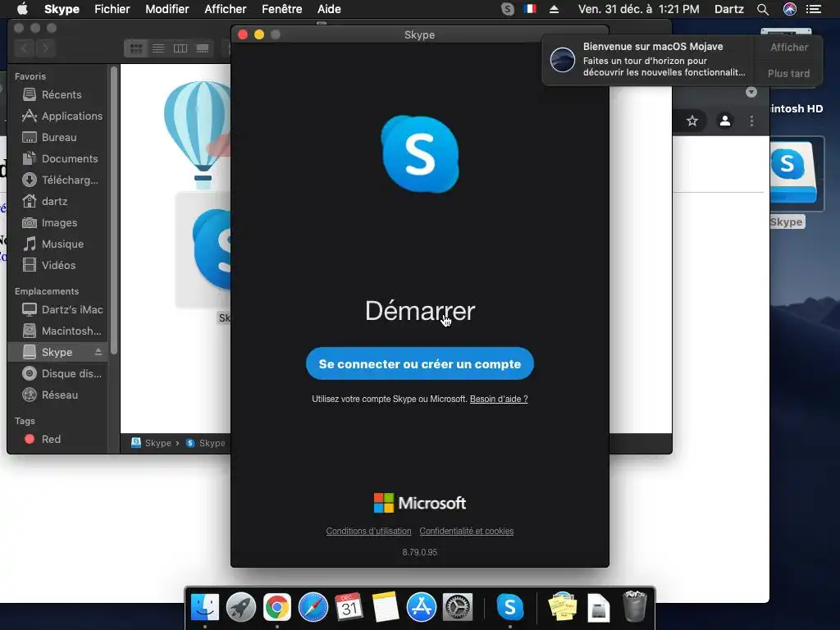Open Launchpad rocket in the Dock
This screenshot has height=630, width=840.
tap(241, 607)
